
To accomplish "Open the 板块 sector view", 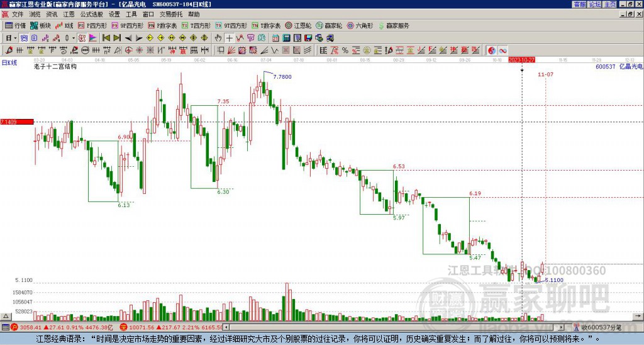I will coord(41,25).
